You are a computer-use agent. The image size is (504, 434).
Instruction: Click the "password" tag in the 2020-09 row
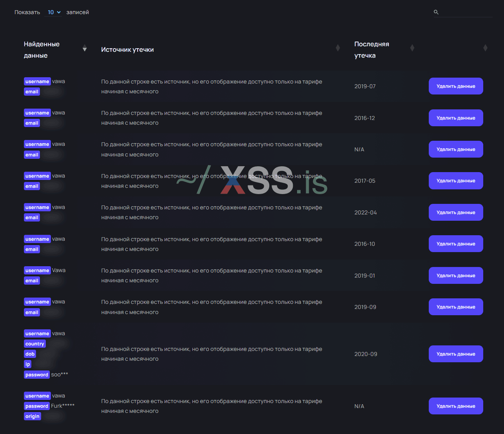pyautogui.click(x=37, y=375)
